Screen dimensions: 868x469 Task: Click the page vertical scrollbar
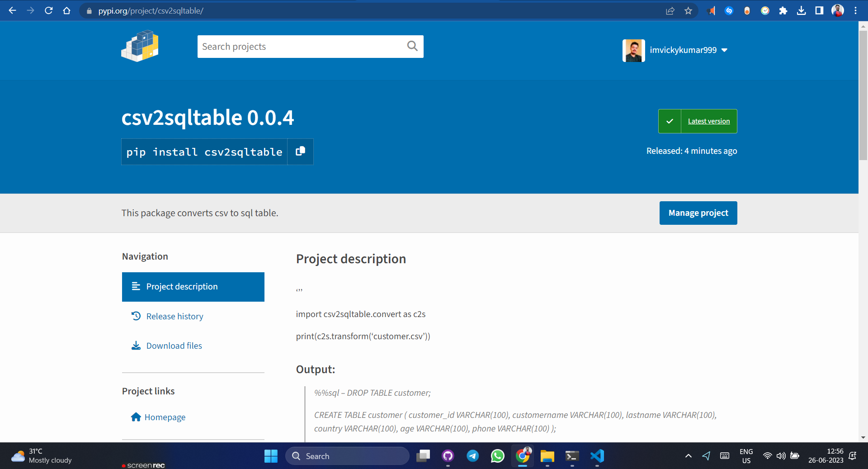pos(863,95)
